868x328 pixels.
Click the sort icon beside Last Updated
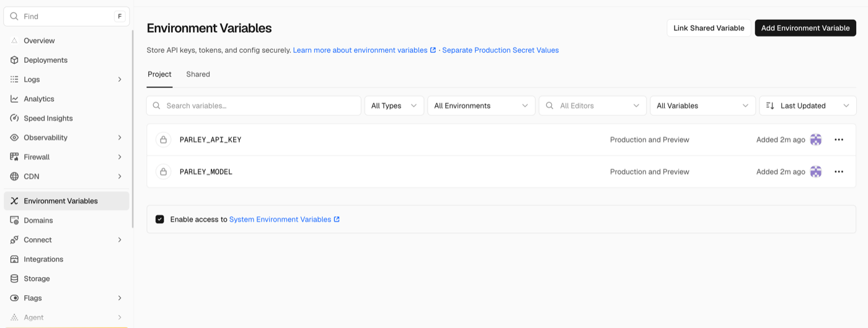tap(770, 106)
